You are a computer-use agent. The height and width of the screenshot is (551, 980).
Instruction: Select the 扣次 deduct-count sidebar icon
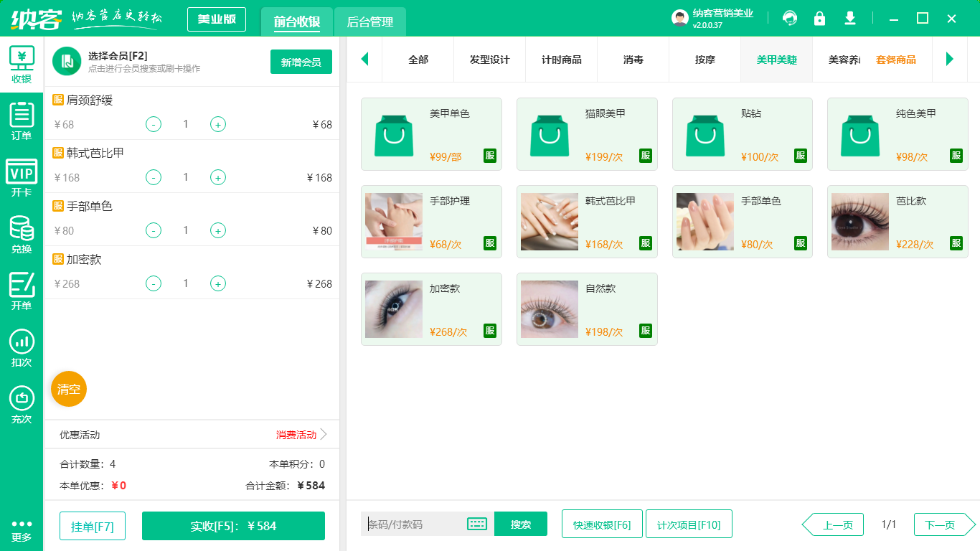coord(22,348)
